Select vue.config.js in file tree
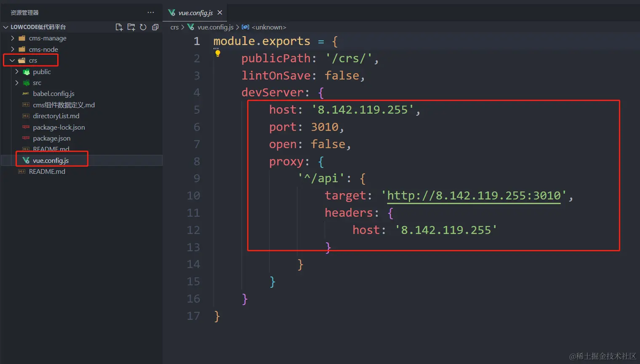This screenshot has height=364, width=640. (x=51, y=160)
